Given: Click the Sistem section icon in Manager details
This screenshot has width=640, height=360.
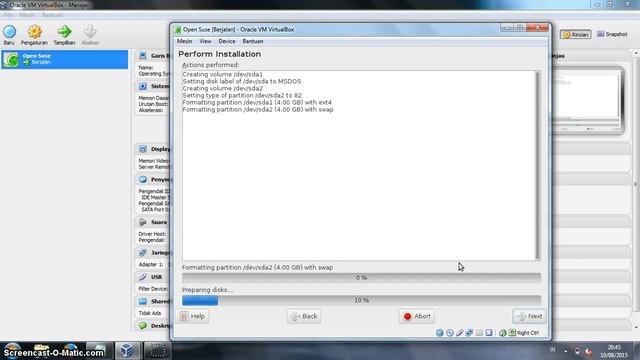Looking at the screenshot, I should 142,86.
